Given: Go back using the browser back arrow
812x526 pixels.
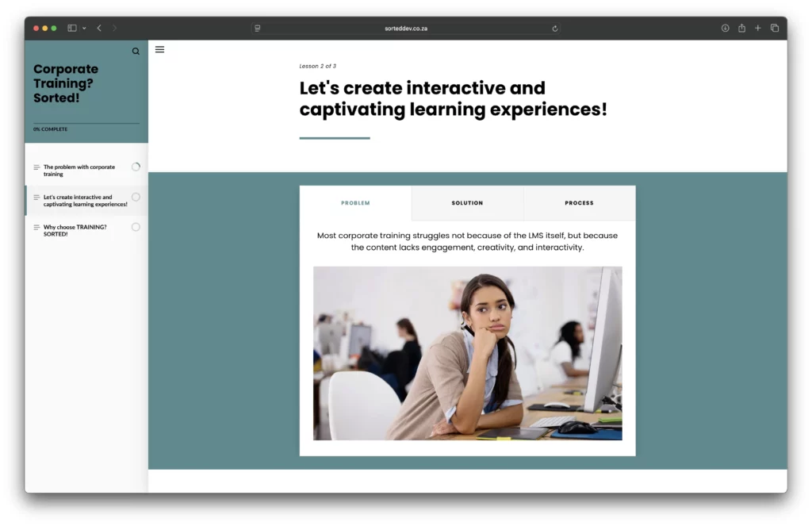Looking at the screenshot, I should coord(99,29).
